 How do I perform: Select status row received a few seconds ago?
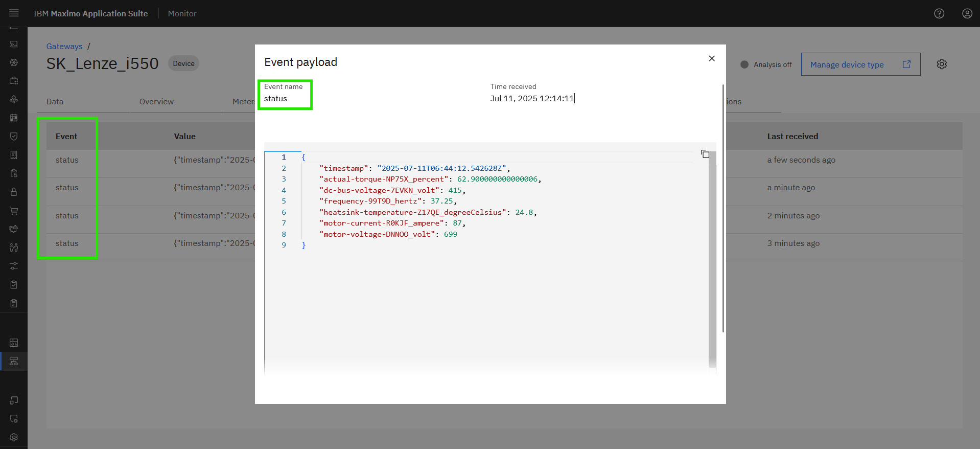[x=504, y=164]
